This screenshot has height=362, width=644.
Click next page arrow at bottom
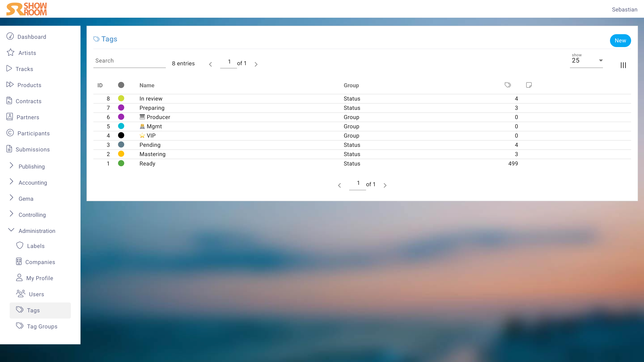point(385,185)
